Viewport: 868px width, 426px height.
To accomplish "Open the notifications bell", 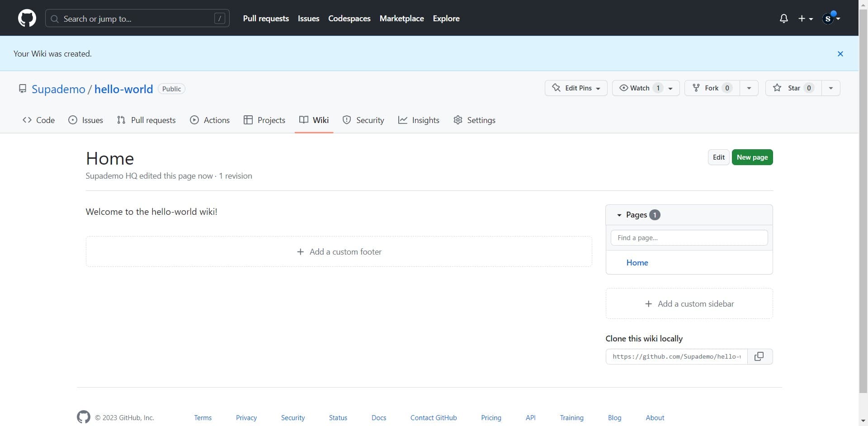I will (783, 18).
